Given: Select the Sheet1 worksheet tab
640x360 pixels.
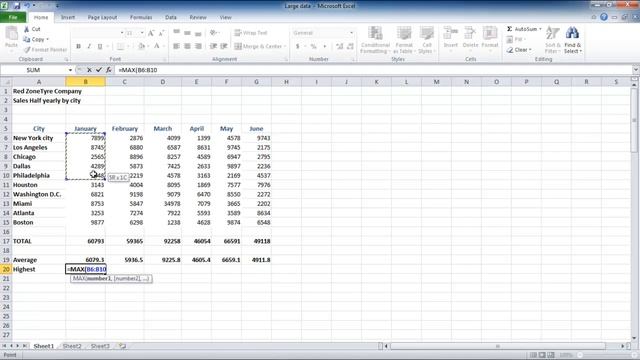Looking at the screenshot, I should click(44, 346).
